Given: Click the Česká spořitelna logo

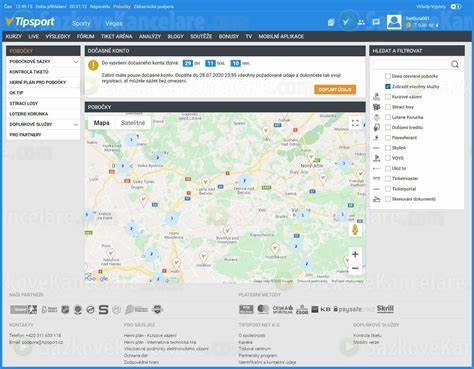Looking at the screenshot, I should pyautogui.click(x=283, y=309).
